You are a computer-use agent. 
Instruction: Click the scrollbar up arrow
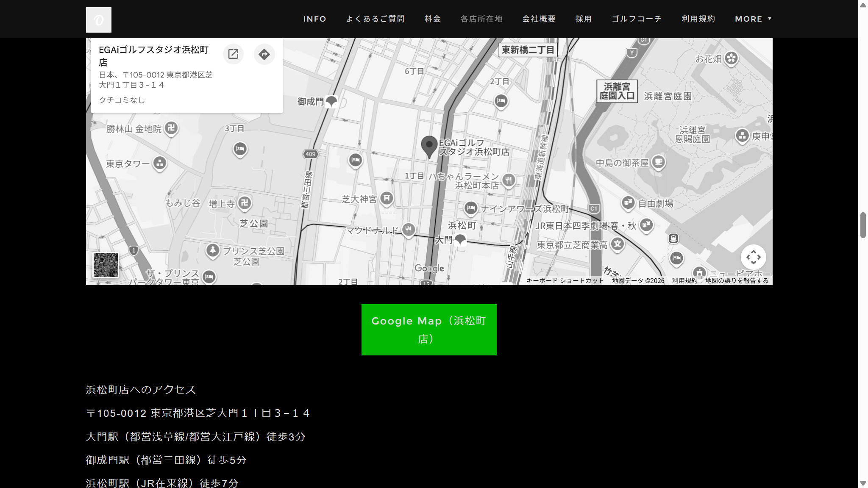tap(863, 5)
